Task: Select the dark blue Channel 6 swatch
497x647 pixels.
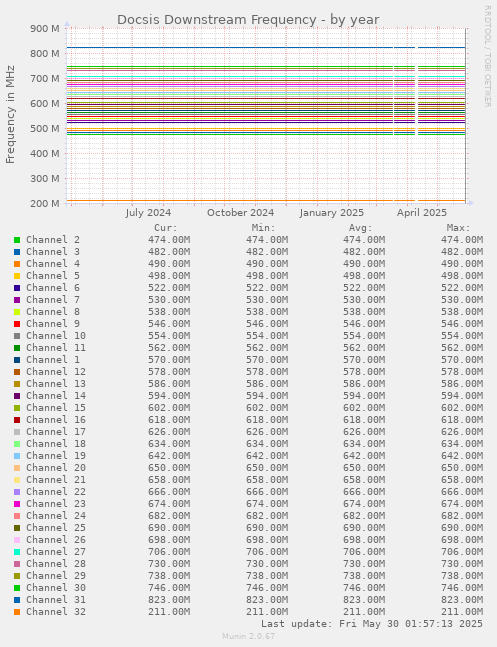Action: click(x=17, y=288)
